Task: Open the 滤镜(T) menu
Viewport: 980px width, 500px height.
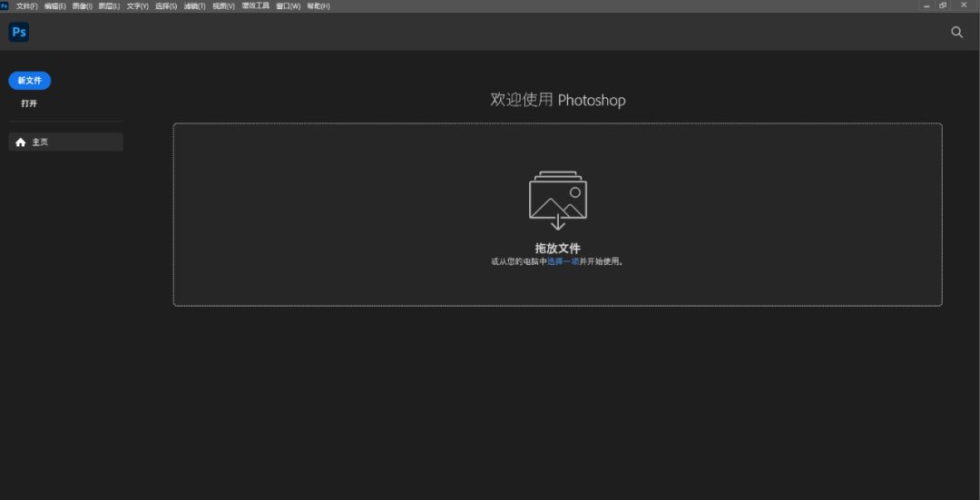Action: (x=194, y=6)
